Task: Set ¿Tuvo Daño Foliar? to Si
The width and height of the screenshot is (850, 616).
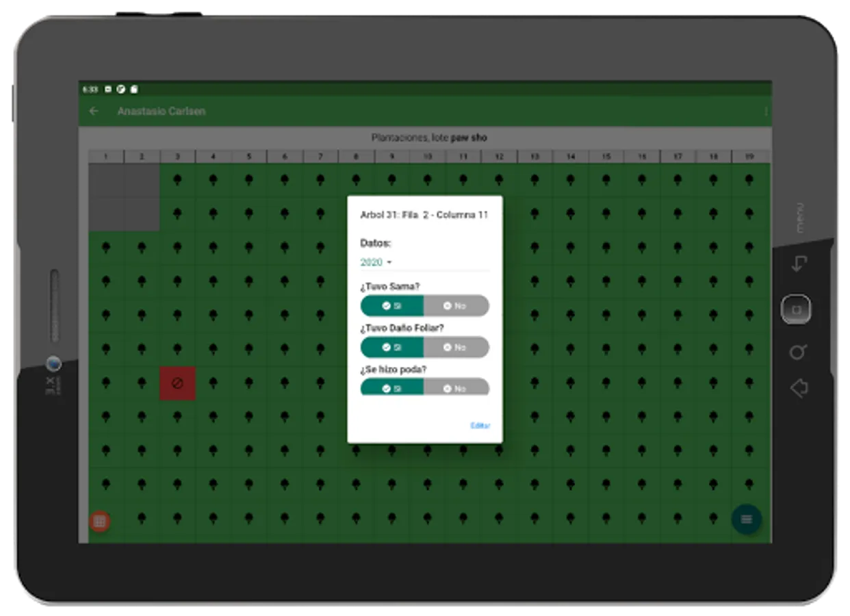Action: [x=392, y=348]
